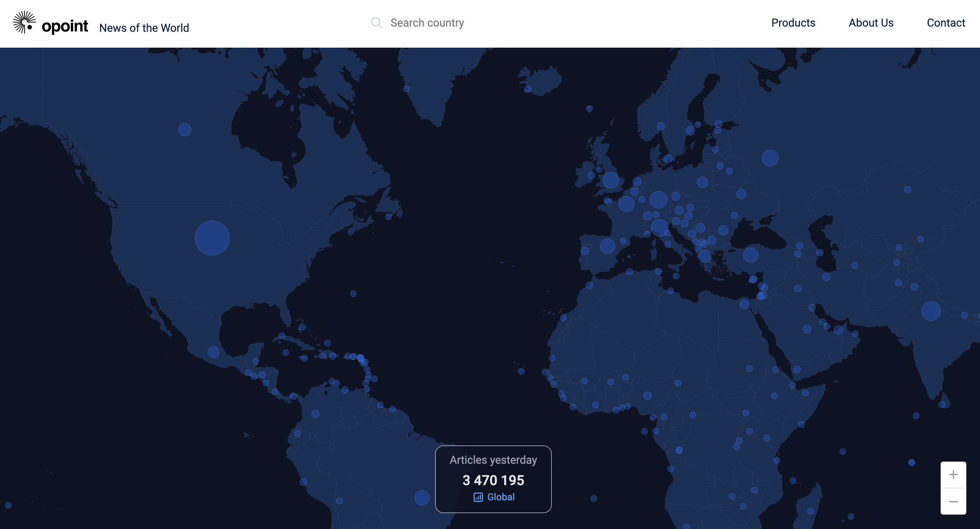Select the large United States bubble
980x529 pixels.
(212, 238)
